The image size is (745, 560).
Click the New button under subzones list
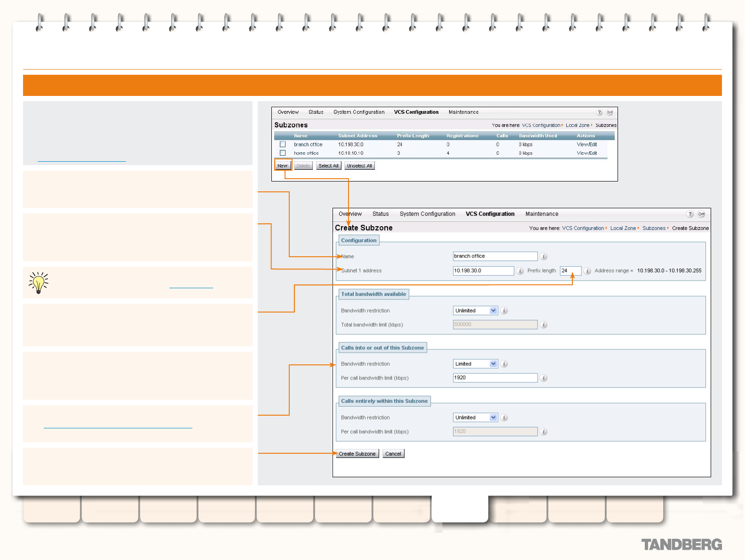[x=282, y=166]
